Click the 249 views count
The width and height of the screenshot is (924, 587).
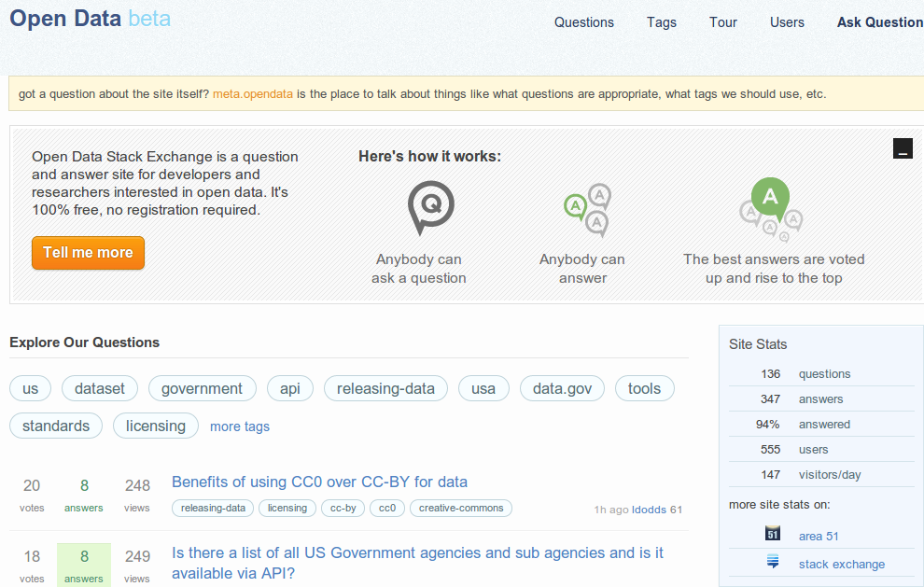pos(137,566)
